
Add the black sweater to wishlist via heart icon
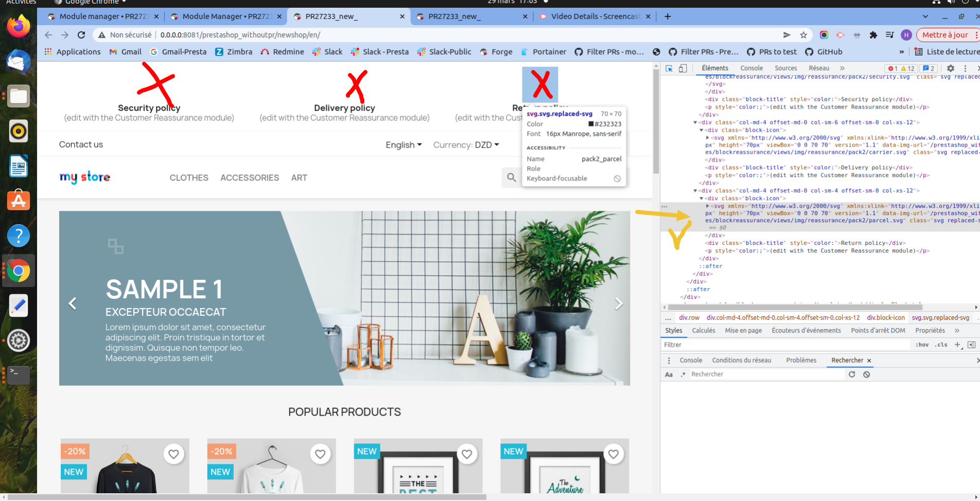pos(173,454)
